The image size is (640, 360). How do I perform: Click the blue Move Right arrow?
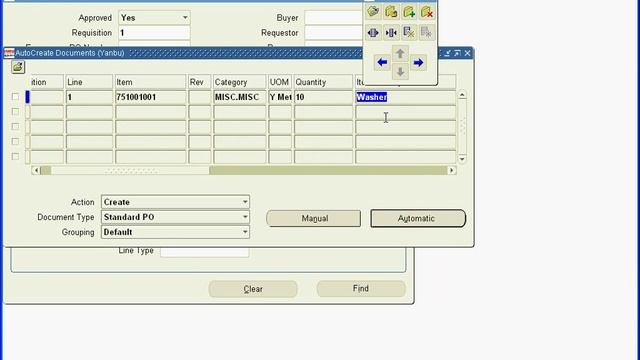click(x=418, y=62)
